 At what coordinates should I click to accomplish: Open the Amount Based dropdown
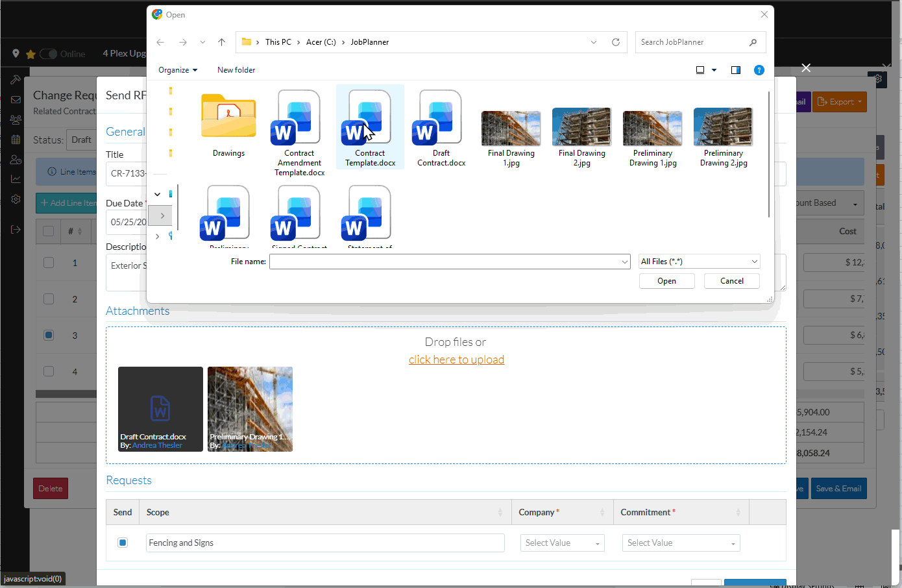[829, 203]
